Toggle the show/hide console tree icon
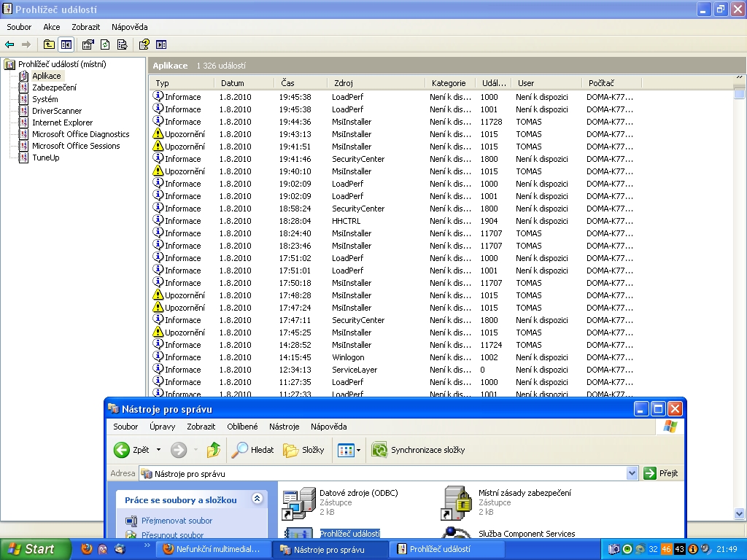This screenshot has height=560, width=747. tap(66, 44)
